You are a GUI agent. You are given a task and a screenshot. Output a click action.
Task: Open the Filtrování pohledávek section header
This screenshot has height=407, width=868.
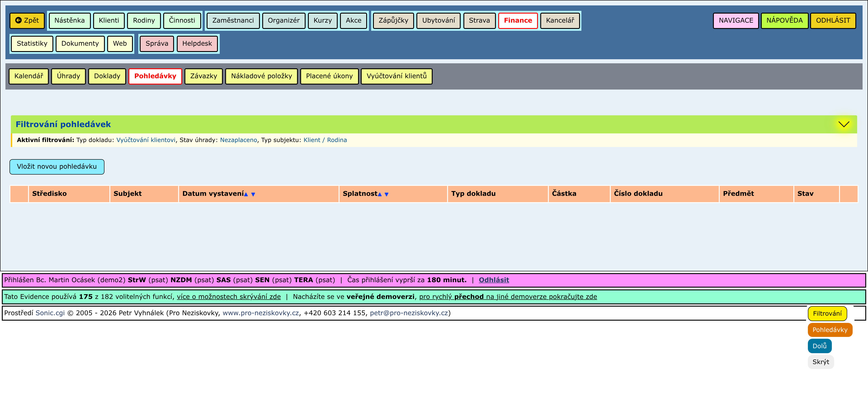(63, 124)
